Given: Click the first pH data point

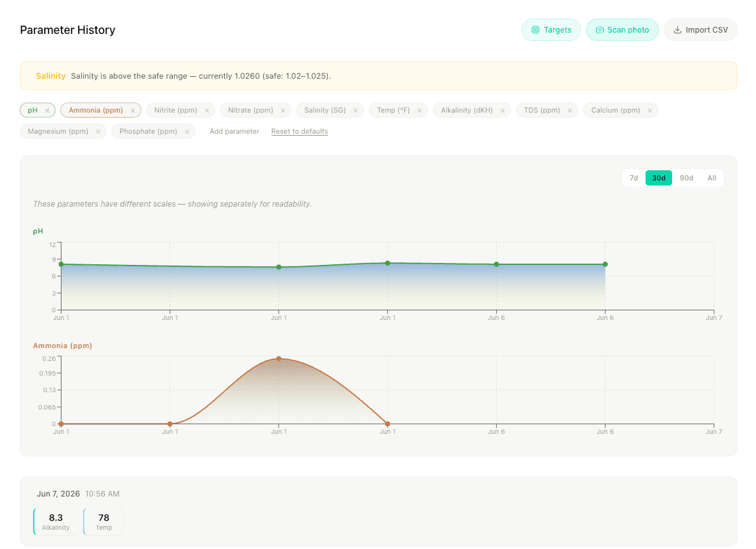Looking at the screenshot, I should [x=61, y=264].
